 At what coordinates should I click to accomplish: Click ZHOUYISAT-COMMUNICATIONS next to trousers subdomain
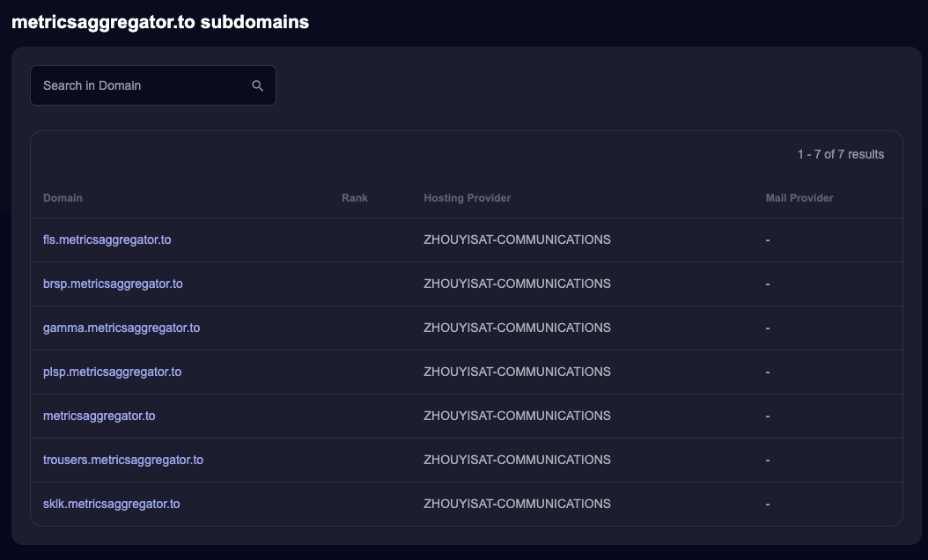point(518,460)
